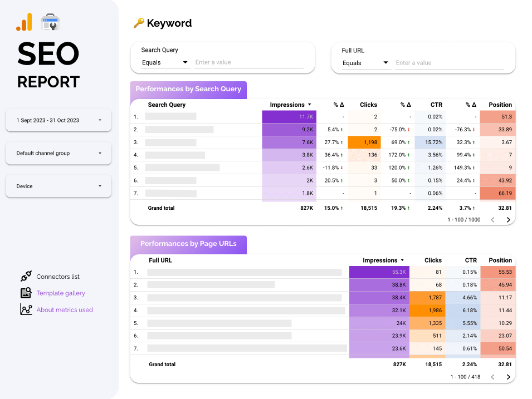This screenshot has height=399, width=532.
Task: Open the Device filter dropdown
Action: pyautogui.click(x=58, y=186)
